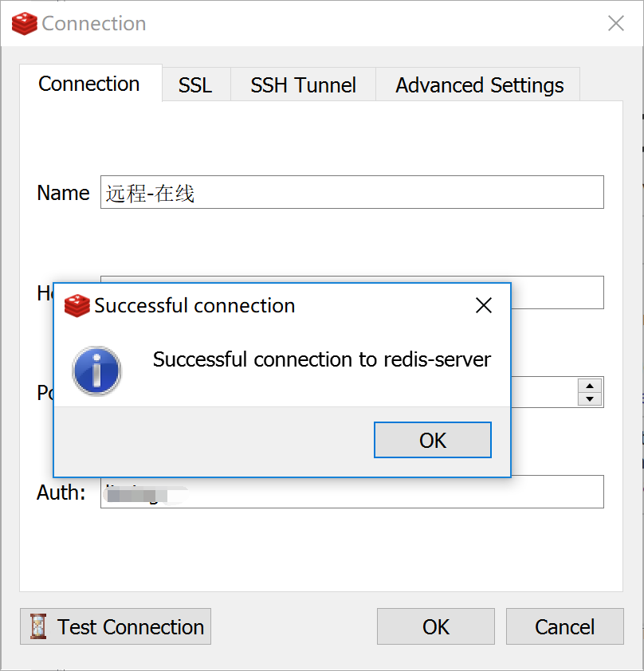The image size is (644, 671).
Task: Close the Successful connection popup with X
Action: point(483,306)
